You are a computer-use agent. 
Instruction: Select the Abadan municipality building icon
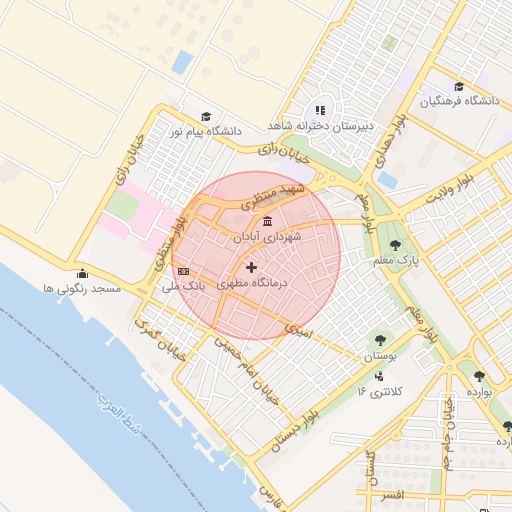[x=267, y=221]
